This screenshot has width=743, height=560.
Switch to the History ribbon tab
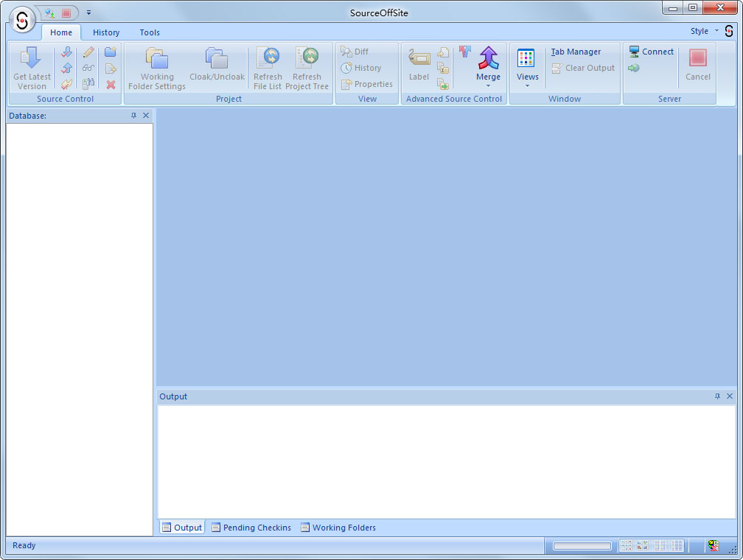point(106,32)
